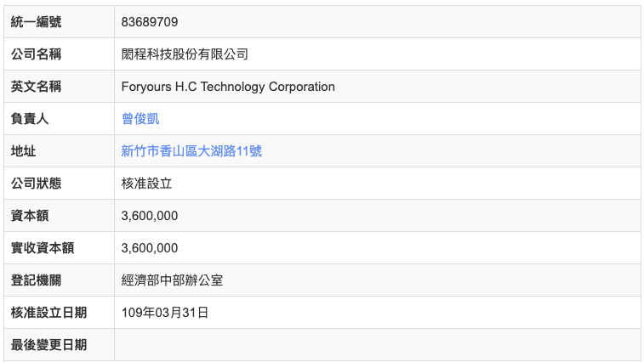Click the 登記機關 row header
Screen dimensions: 644x362
[x=36, y=280]
